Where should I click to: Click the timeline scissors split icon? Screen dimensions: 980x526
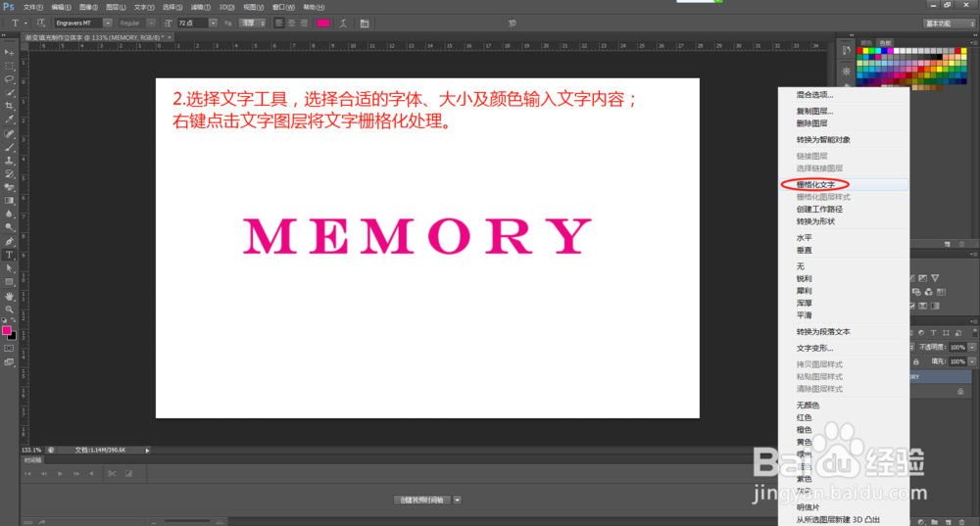(x=112, y=473)
